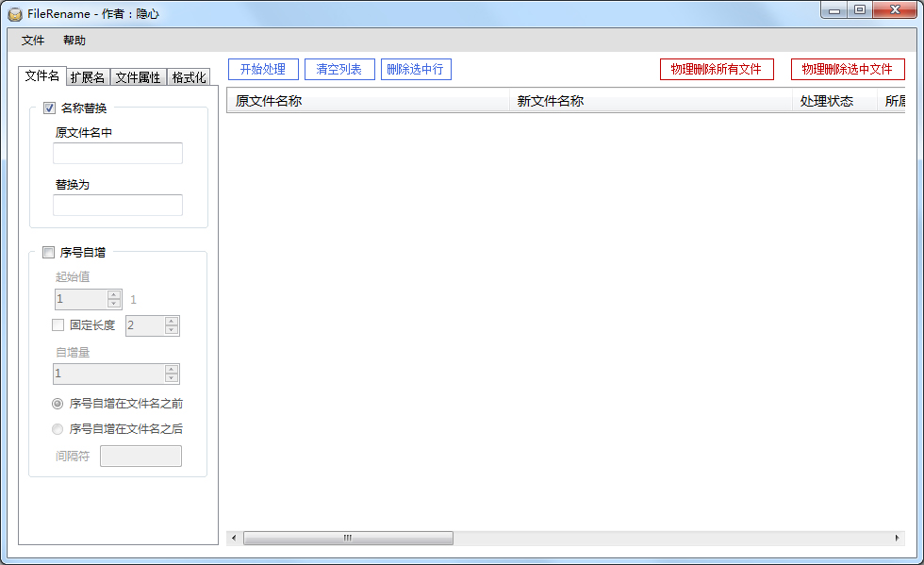The width and height of the screenshot is (924, 565).
Task: Decrease the 固定长度 spinner value
Action: click(172, 330)
